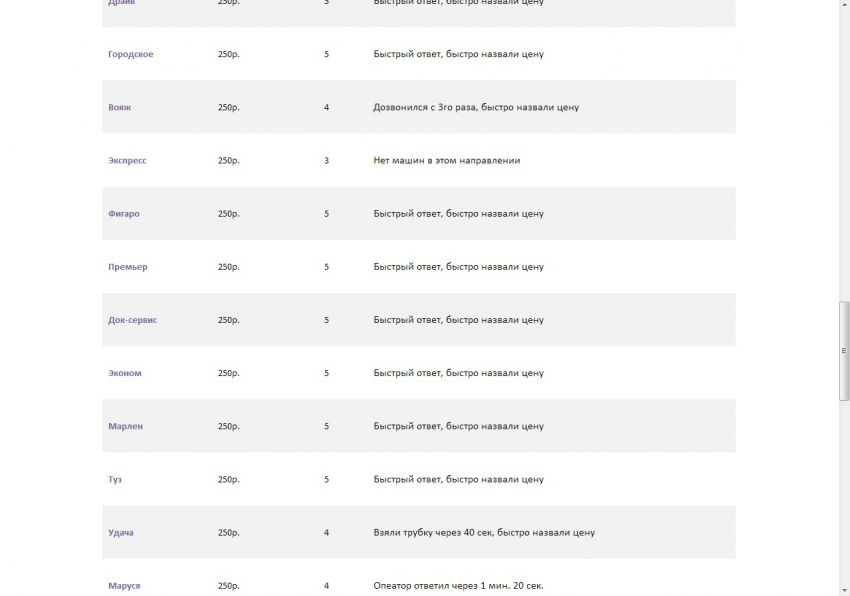The image size is (850, 596).
Task: Open the partially visible Драйв link
Action: (x=121, y=2)
